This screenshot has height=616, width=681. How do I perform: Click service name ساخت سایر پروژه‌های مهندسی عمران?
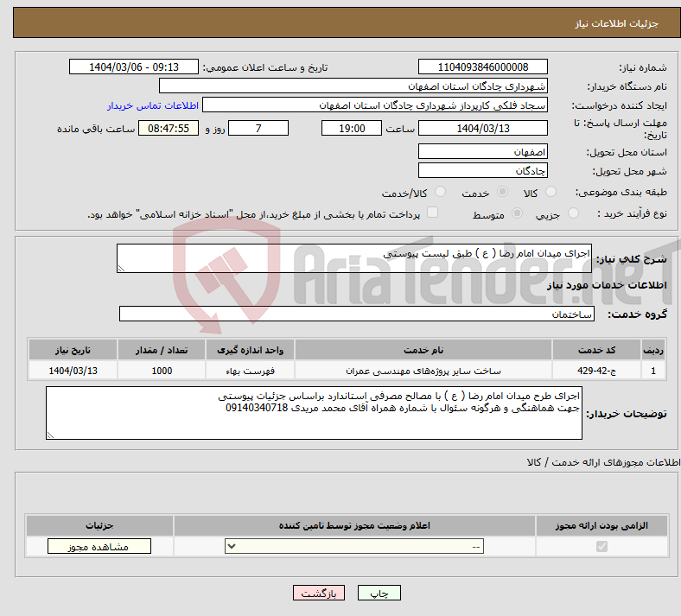423,371
